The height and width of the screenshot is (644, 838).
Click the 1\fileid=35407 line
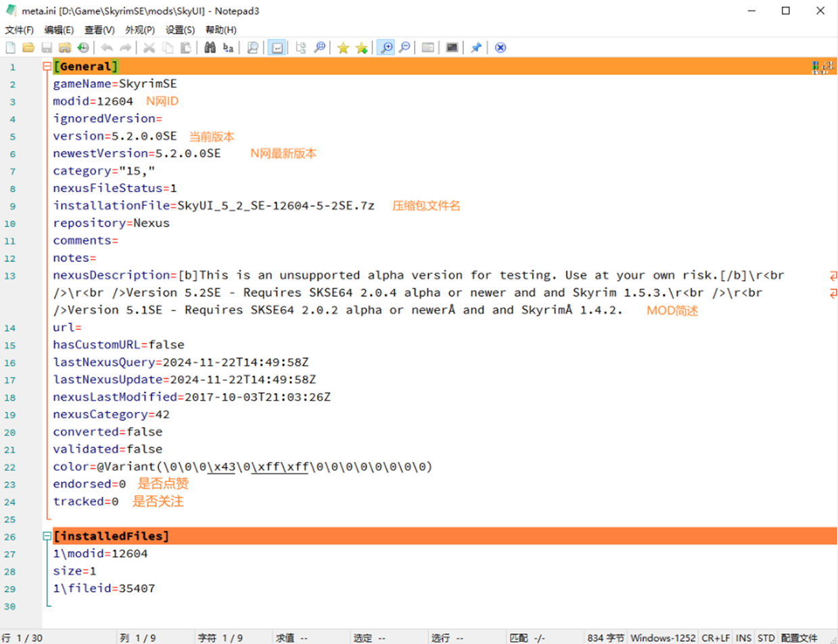click(x=104, y=589)
